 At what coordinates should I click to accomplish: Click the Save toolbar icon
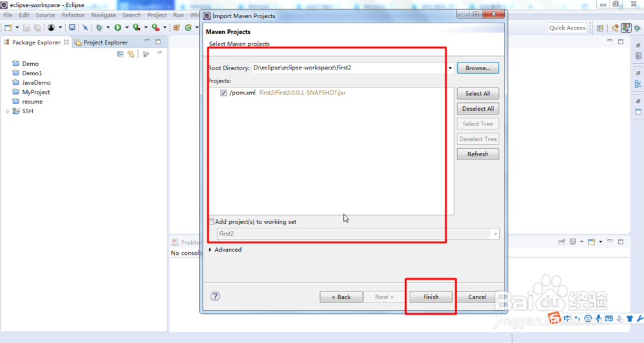click(x=26, y=28)
